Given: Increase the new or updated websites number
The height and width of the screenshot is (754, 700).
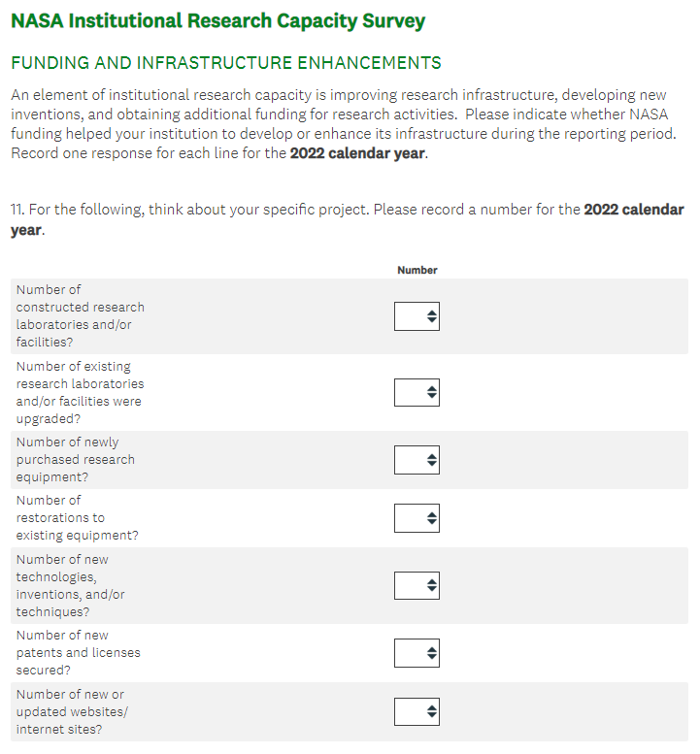Looking at the screenshot, I should coord(432,707).
